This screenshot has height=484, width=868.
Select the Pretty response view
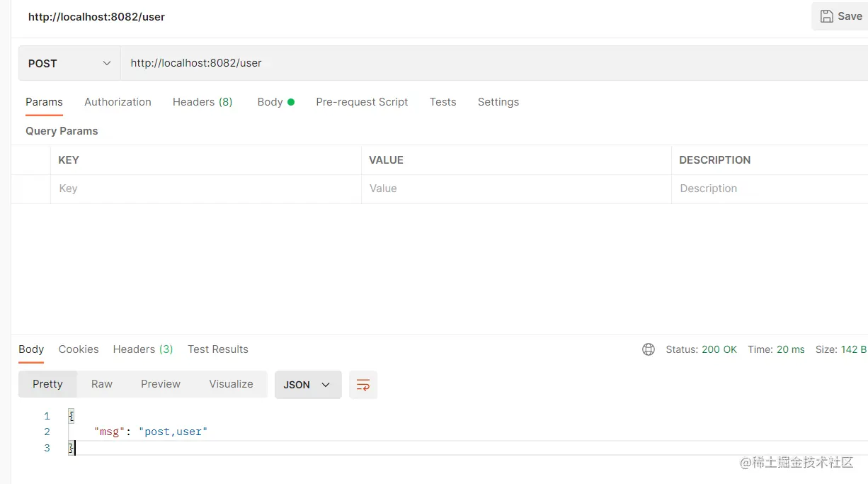pyautogui.click(x=47, y=384)
